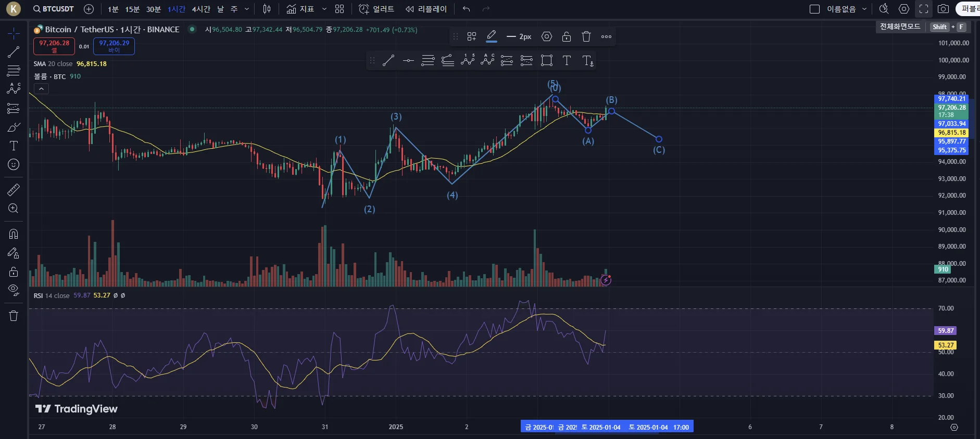The width and height of the screenshot is (980, 439).
Task: Click the blue buy price button
Action: point(114,46)
